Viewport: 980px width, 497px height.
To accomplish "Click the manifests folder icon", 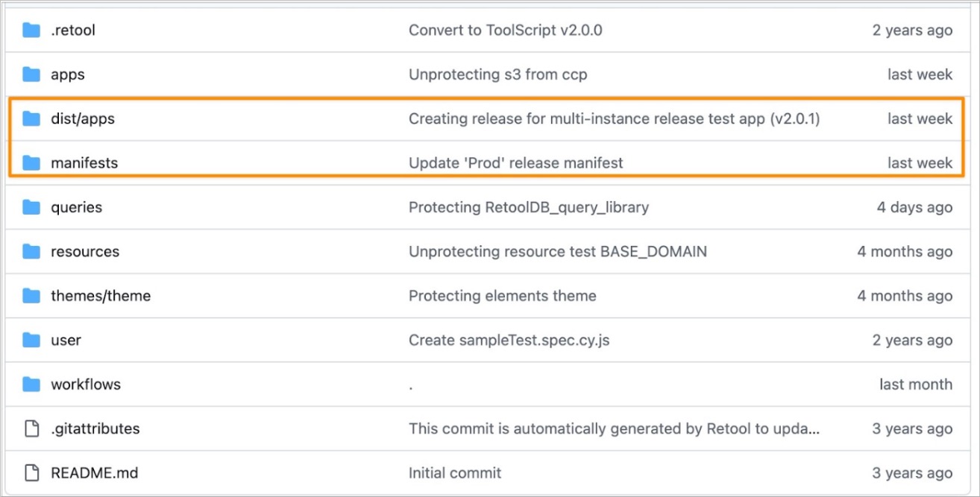I will coord(31,162).
